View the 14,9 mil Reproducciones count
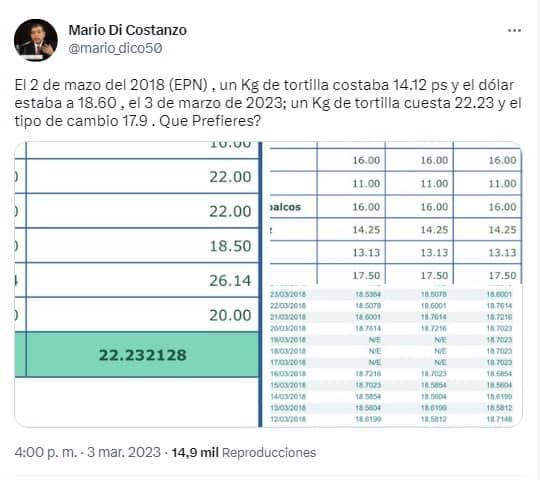The height and width of the screenshot is (480, 540). click(243, 452)
